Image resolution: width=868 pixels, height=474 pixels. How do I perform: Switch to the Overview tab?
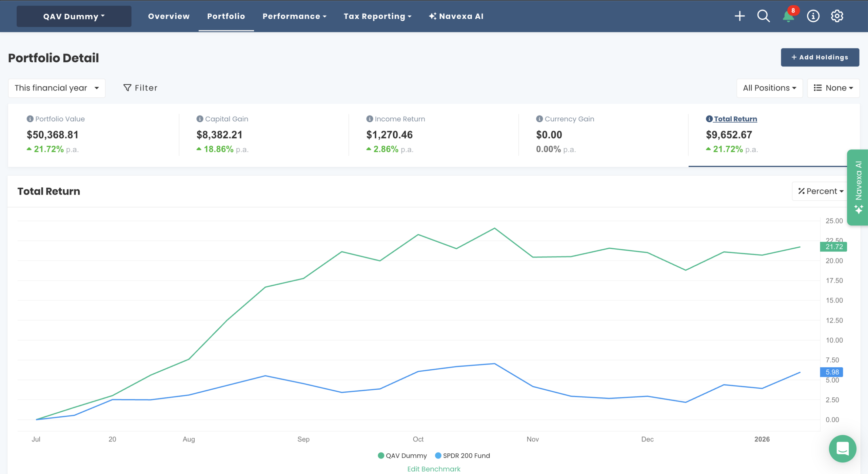(169, 16)
